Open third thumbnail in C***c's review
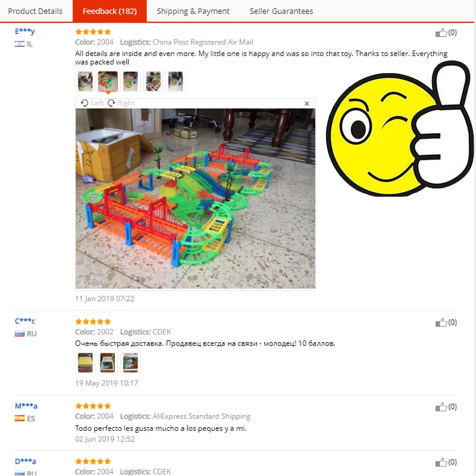 click(x=130, y=362)
